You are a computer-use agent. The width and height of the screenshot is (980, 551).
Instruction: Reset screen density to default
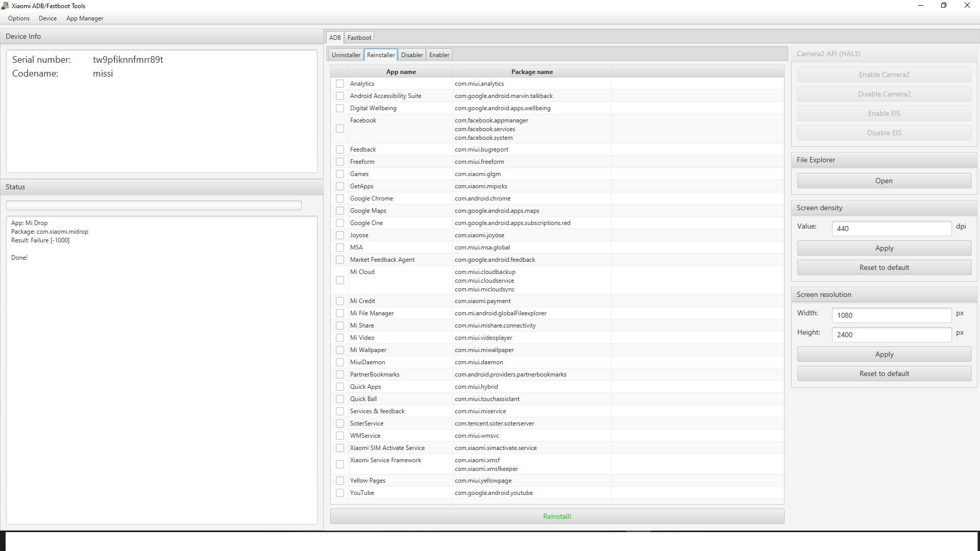pyautogui.click(x=884, y=267)
